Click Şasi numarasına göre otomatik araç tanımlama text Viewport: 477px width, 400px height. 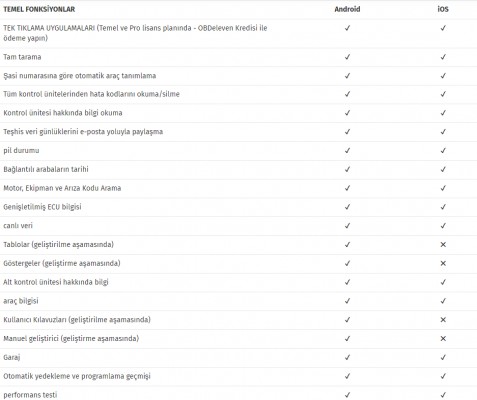point(80,76)
